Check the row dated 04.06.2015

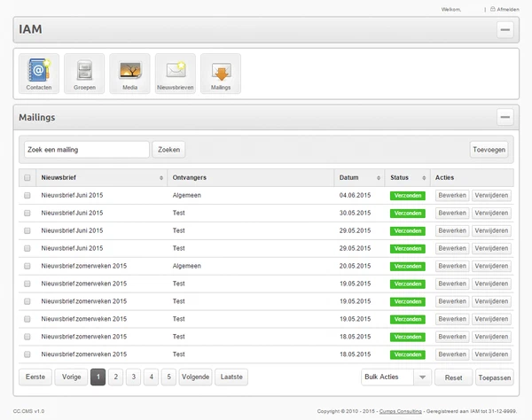pyautogui.click(x=27, y=195)
